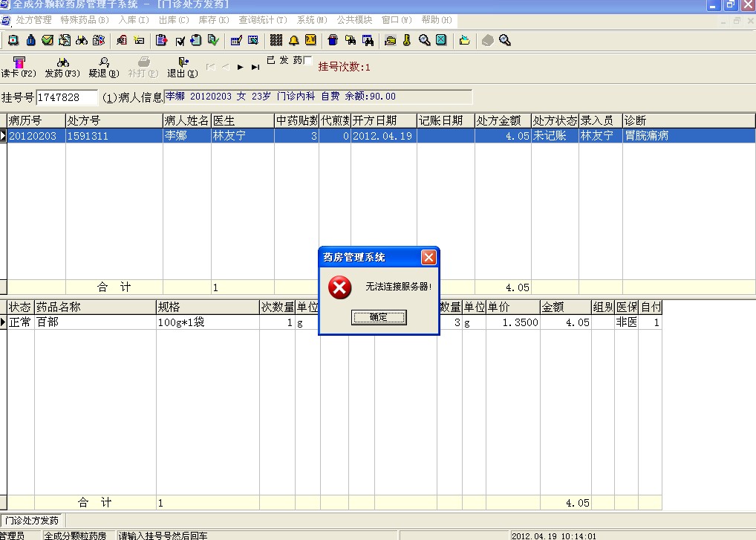Click the 百部 drug name cell

pyautogui.click(x=96, y=322)
